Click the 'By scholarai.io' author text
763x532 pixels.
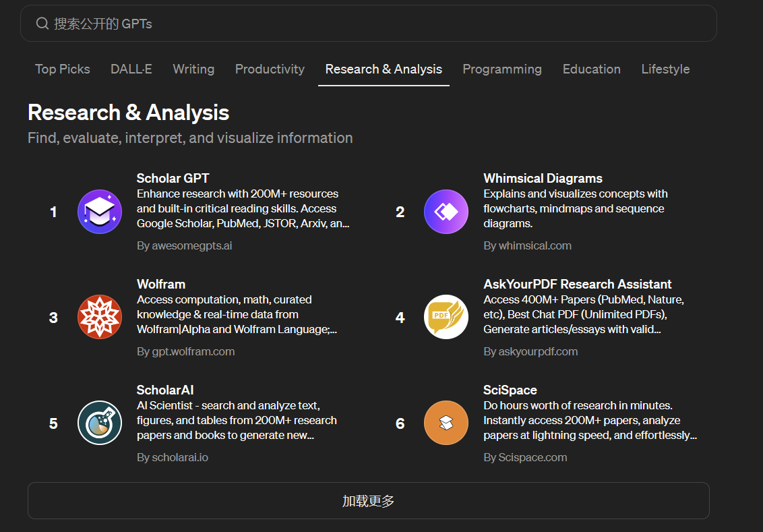[x=173, y=458]
